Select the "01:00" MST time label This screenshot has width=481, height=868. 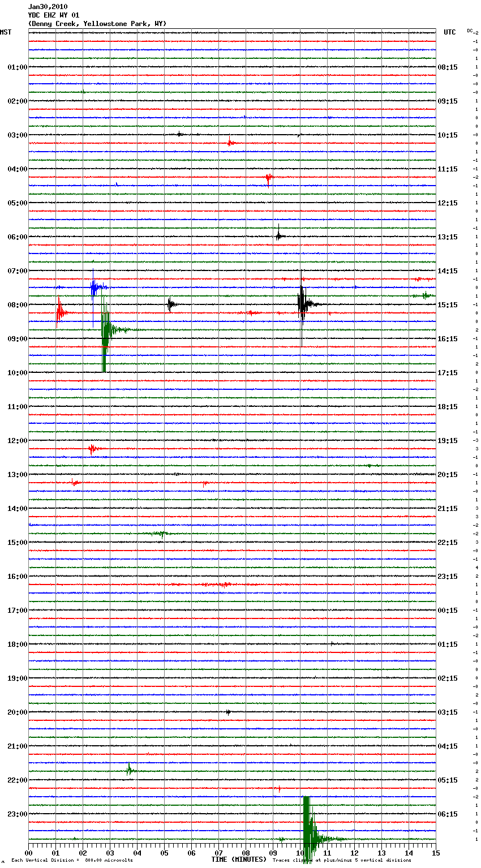(18, 67)
